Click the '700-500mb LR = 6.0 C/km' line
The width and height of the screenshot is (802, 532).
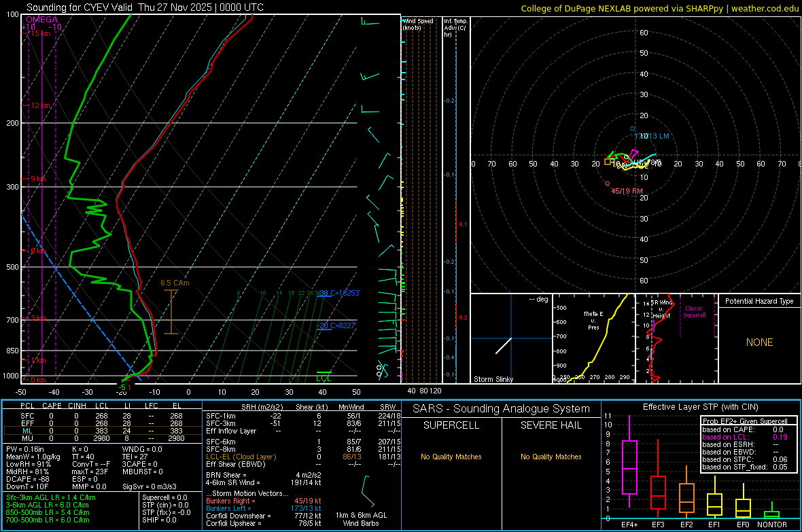coord(48,520)
